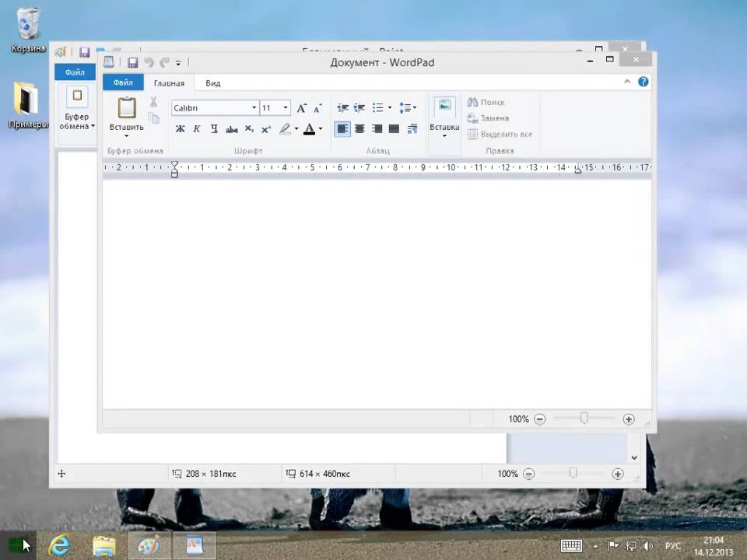
Task: Click the WordPad zoom slider handle
Action: click(584, 418)
